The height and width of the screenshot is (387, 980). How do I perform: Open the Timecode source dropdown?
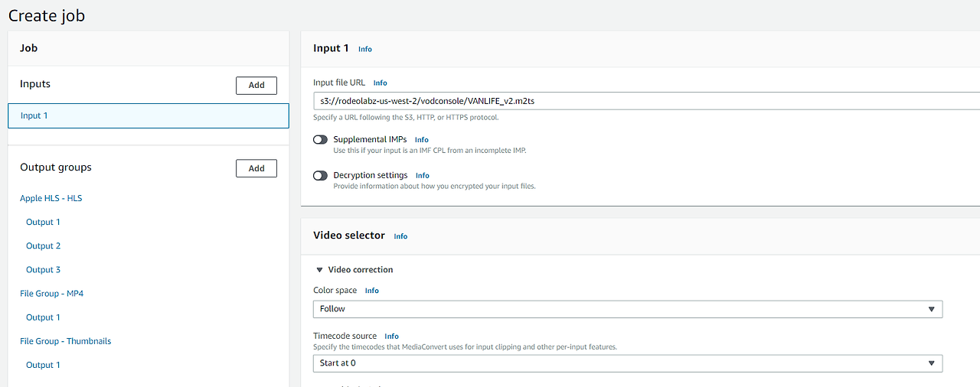tap(627, 363)
